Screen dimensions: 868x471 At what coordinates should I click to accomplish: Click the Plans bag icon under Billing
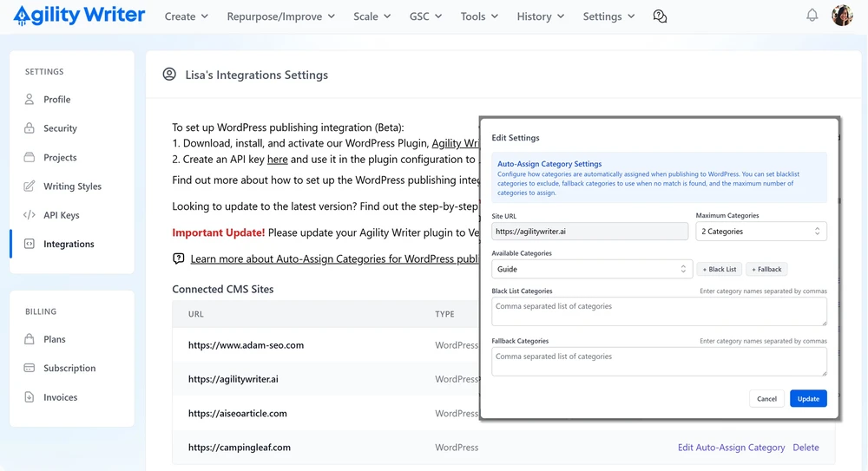pyautogui.click(x=30, y=339)
